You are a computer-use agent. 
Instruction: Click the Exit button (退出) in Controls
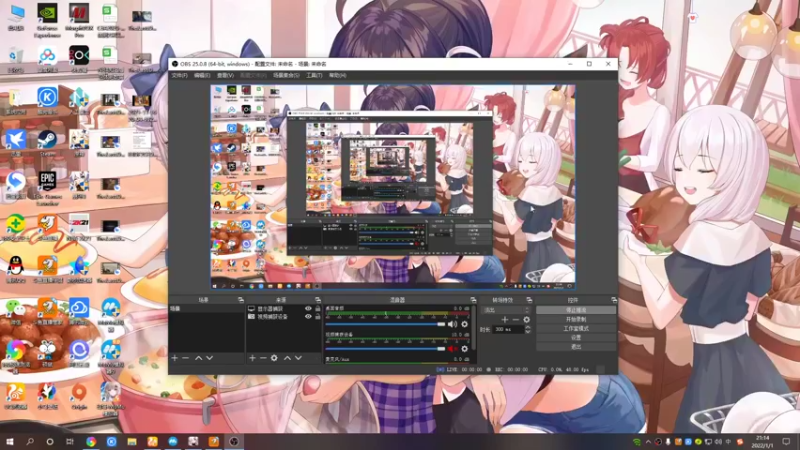click(x=576, y=347)
